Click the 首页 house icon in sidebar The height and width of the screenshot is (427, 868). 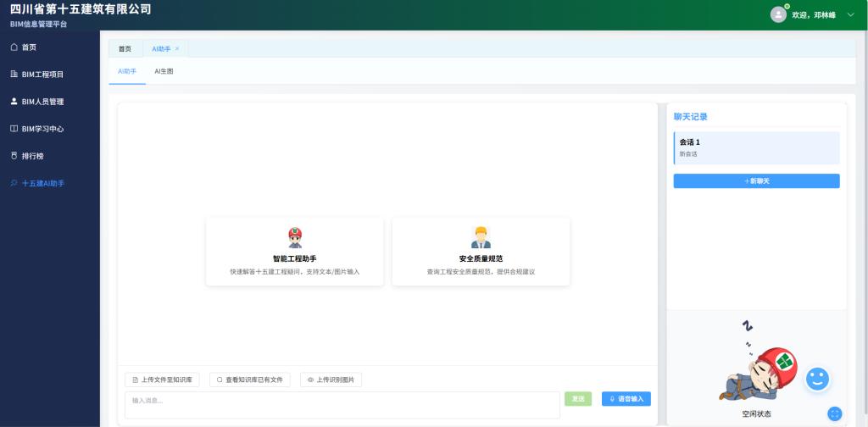14,47
